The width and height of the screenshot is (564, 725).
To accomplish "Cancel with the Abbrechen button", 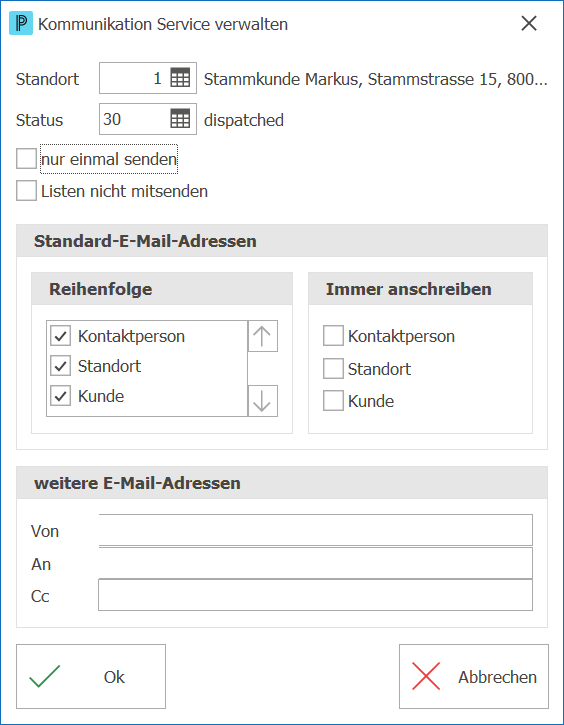I will [474, 676].
